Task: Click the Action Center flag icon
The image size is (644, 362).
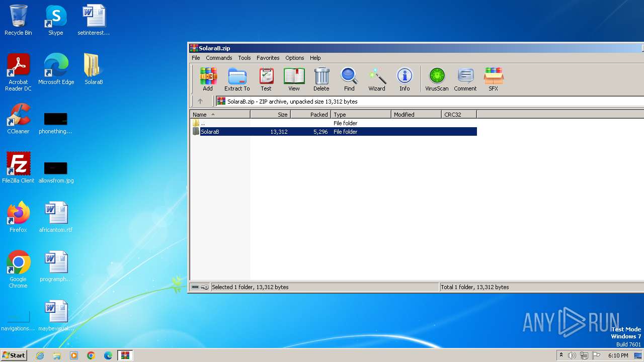Action: (x=596, y=355)
